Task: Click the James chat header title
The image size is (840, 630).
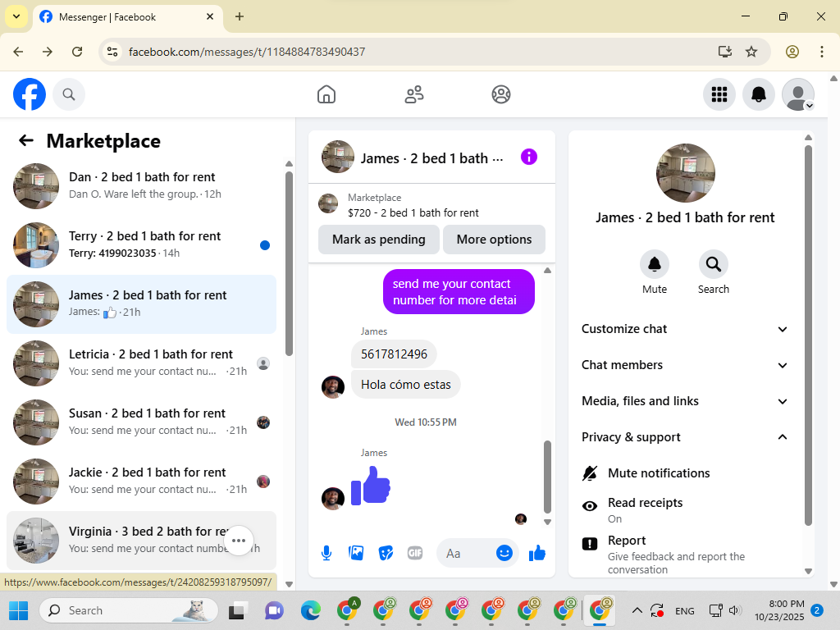Action: pos(431,158)
